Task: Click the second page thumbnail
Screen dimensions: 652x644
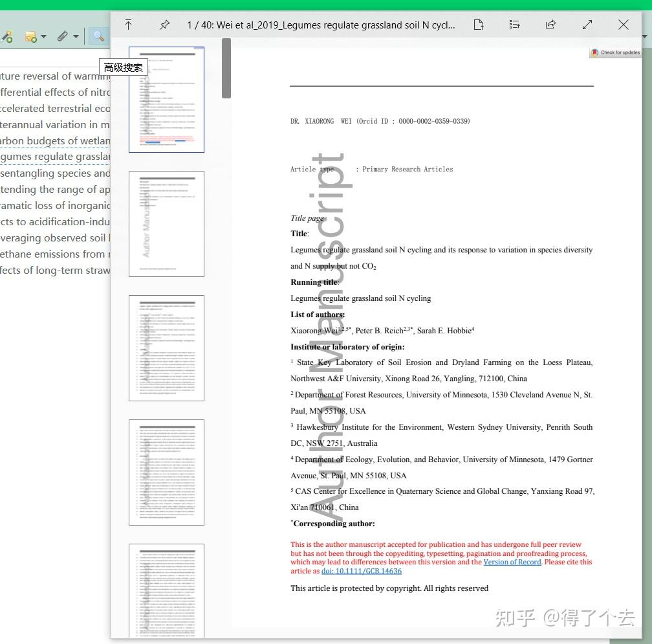Action: pos(166,223)
